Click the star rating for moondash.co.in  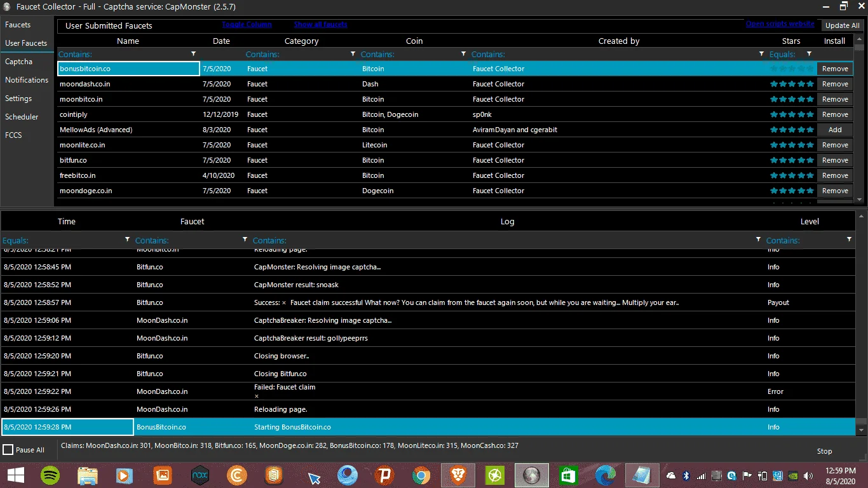[x=792, y=84]
